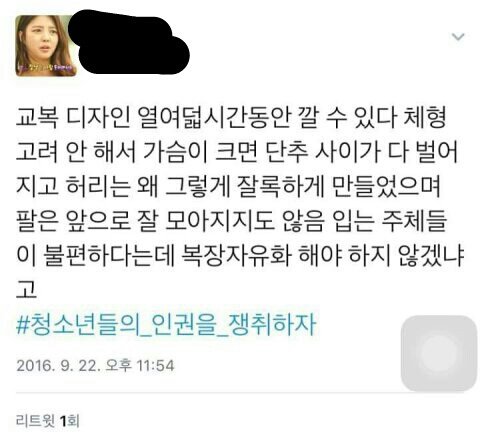Screen dimensions: 480x447
Task: Click the redacted user handle below the name
Action: point(134,55)
